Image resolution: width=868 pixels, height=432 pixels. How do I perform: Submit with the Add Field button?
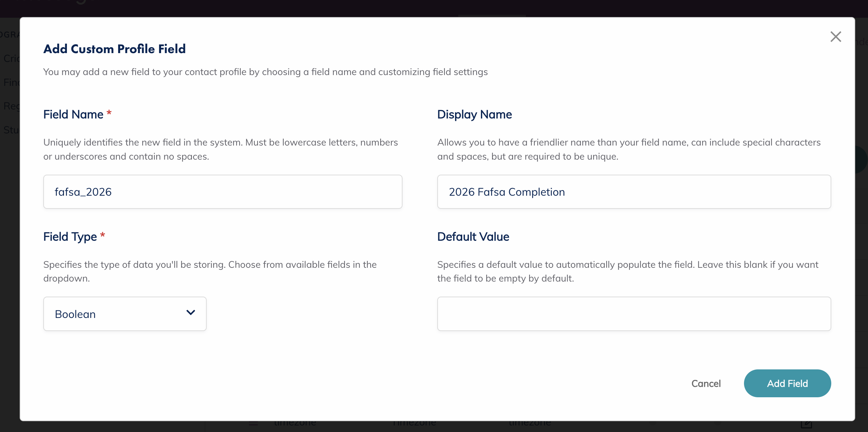[x=787, y=383]
